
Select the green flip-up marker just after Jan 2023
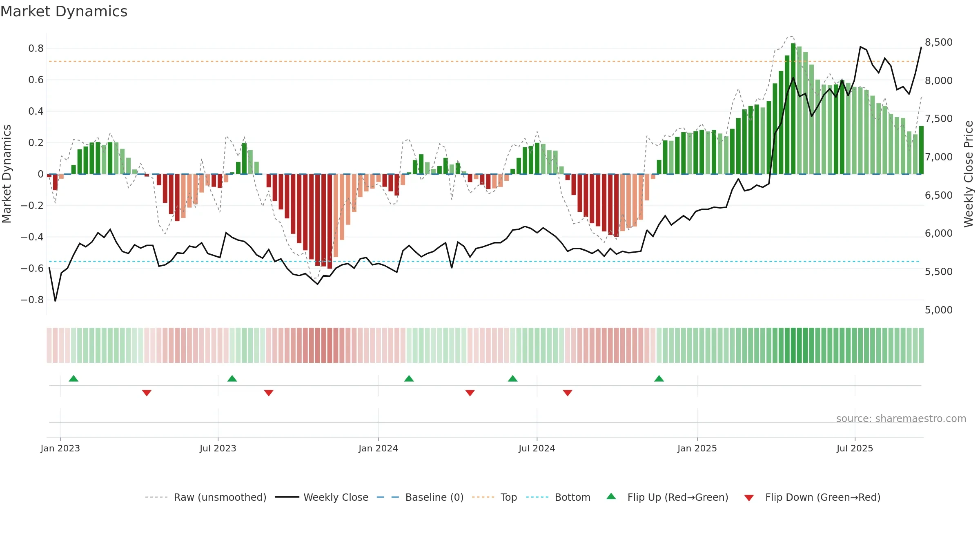tap(73, 378)
